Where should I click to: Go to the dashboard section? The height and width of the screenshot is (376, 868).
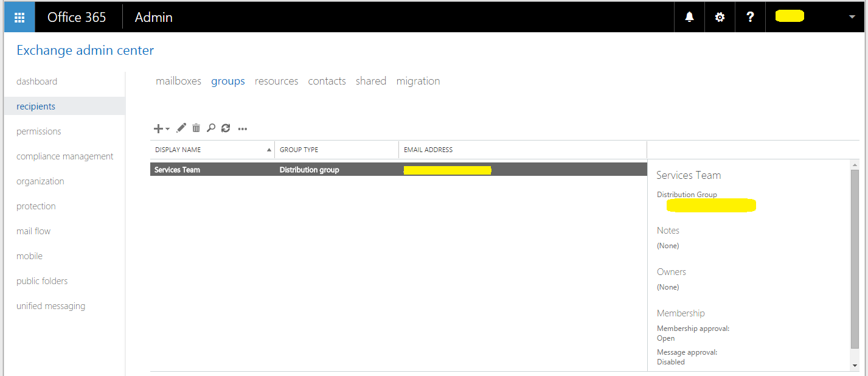36,81
